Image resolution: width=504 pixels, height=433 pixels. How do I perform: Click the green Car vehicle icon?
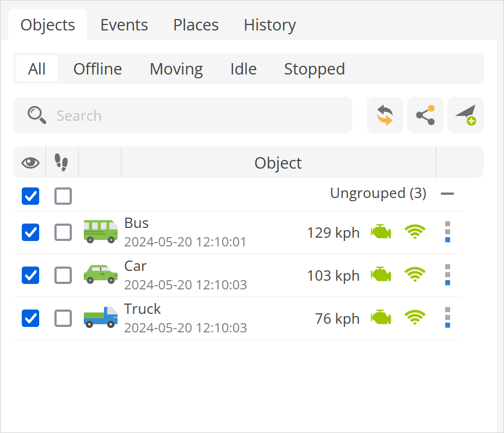coord(101,274)
